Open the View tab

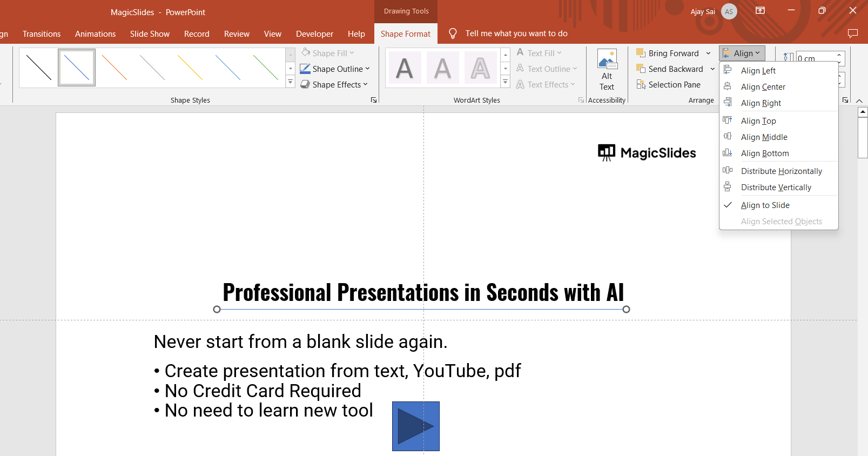[x=273, y=33]
